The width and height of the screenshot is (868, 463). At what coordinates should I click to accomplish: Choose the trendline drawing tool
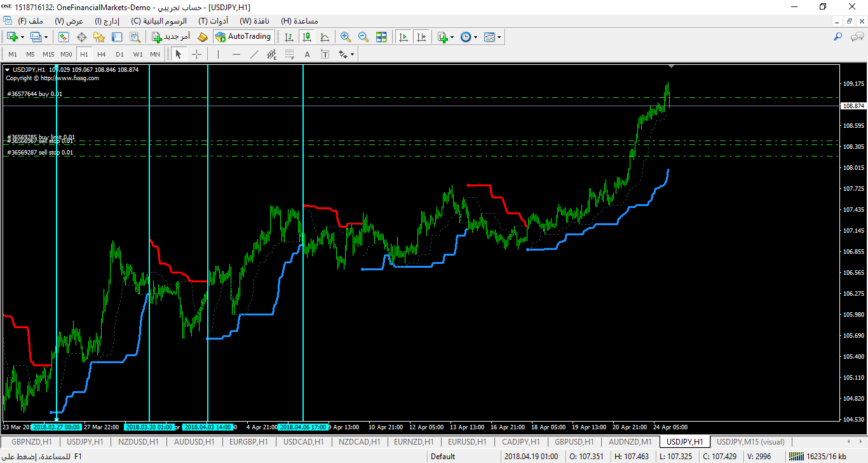click(254, 54)
